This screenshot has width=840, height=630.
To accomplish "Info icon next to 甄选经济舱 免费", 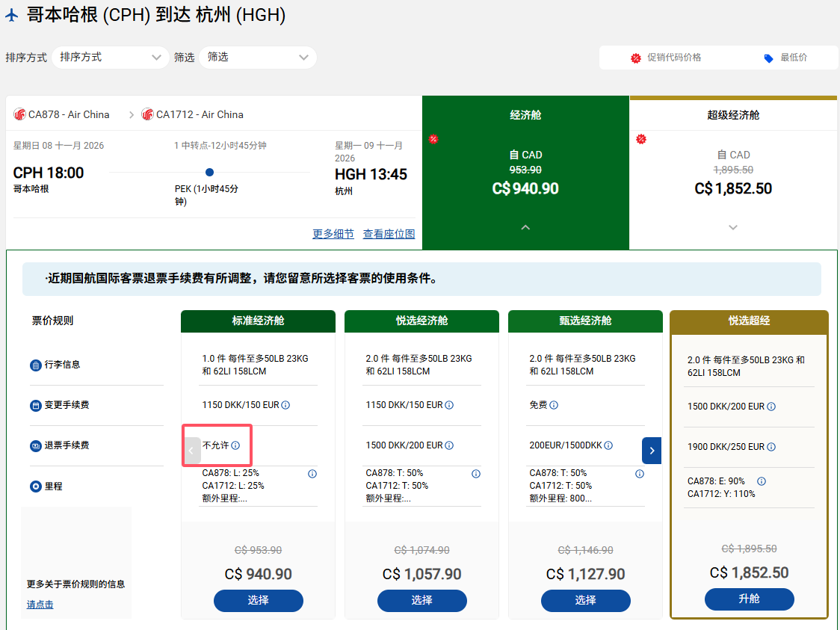I will point(554,405).
